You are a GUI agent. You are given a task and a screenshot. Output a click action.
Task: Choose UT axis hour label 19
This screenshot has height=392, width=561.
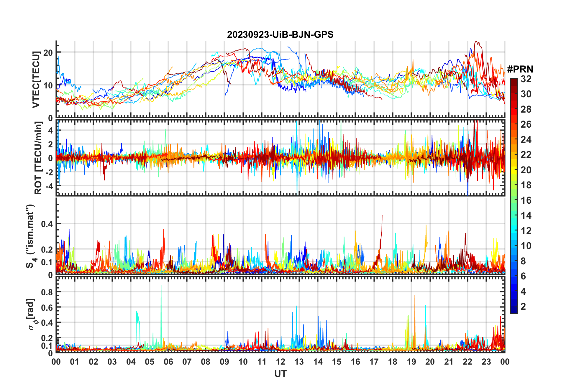411,362
